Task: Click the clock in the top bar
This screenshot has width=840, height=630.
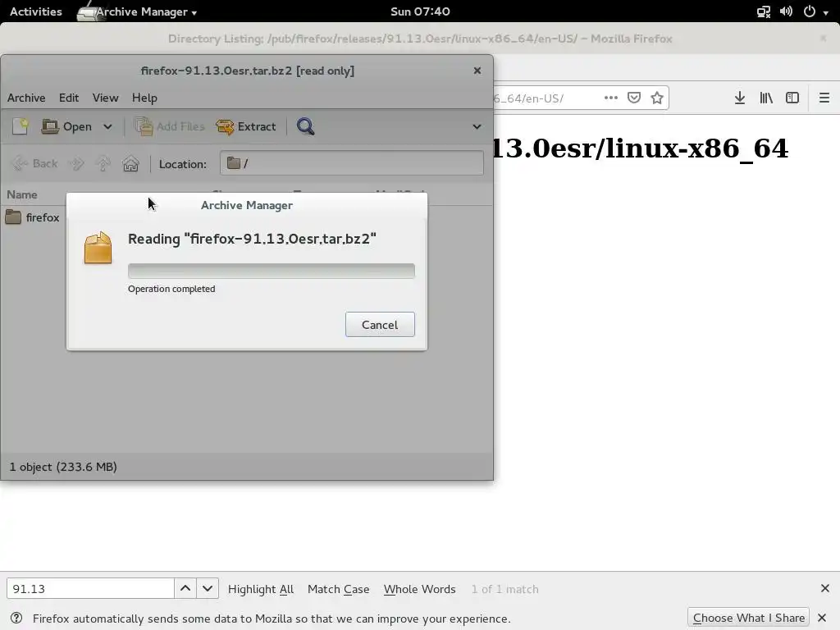Action: coord(420,11)
